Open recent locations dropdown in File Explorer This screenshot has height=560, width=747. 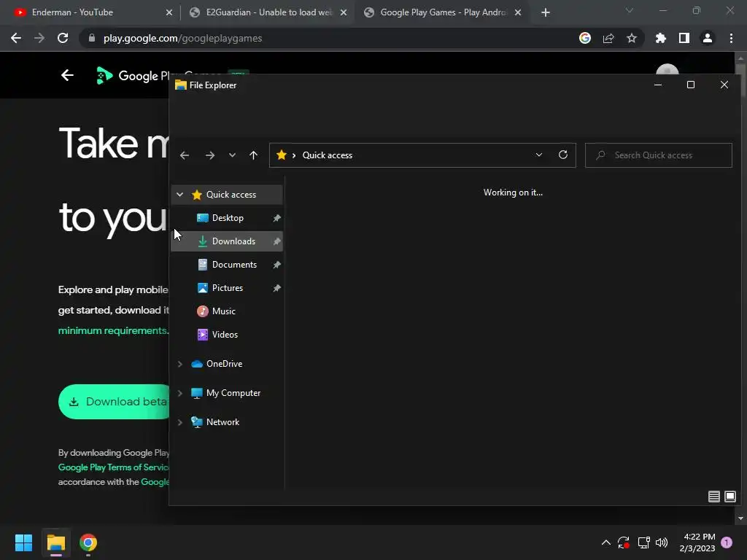[232, 155]
